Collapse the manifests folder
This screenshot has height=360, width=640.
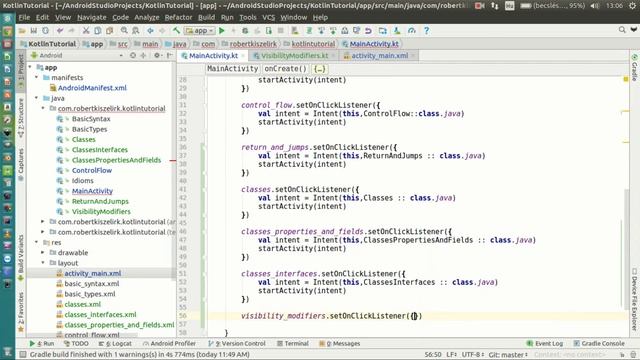click(37, 77)
